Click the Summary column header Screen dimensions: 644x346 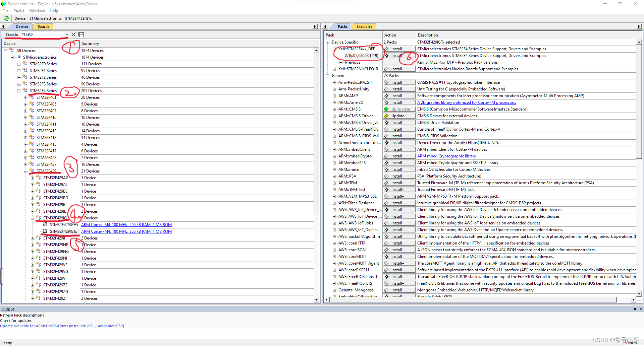(200, 44)
